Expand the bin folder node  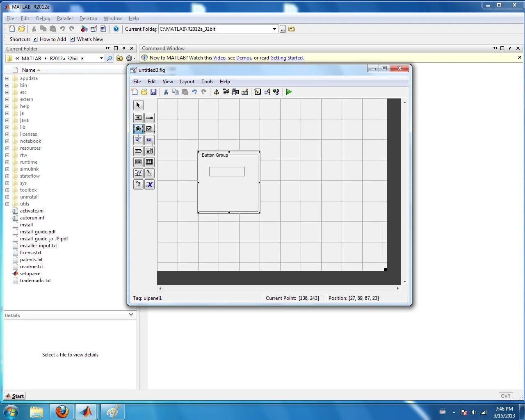coord(7,85)
